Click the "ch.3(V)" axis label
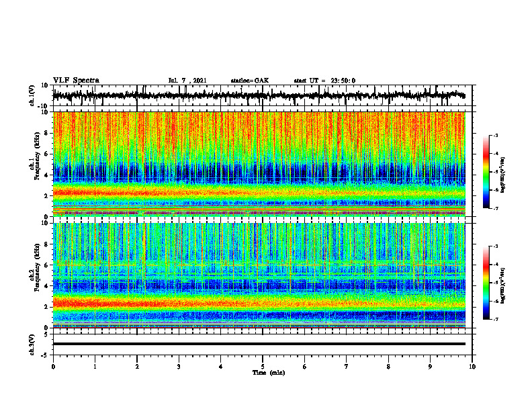Viewport: 532px width, 411px height. coord(32,345)
